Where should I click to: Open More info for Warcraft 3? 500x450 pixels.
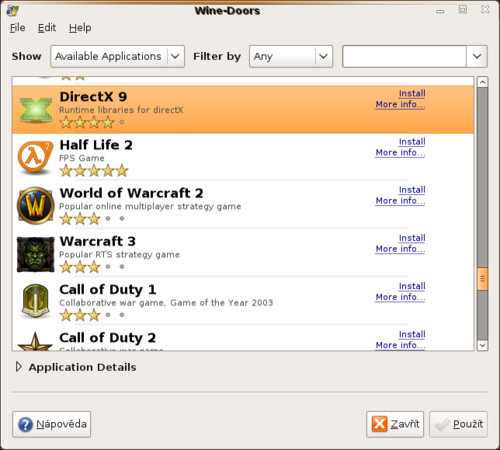(x=400, y=249)
